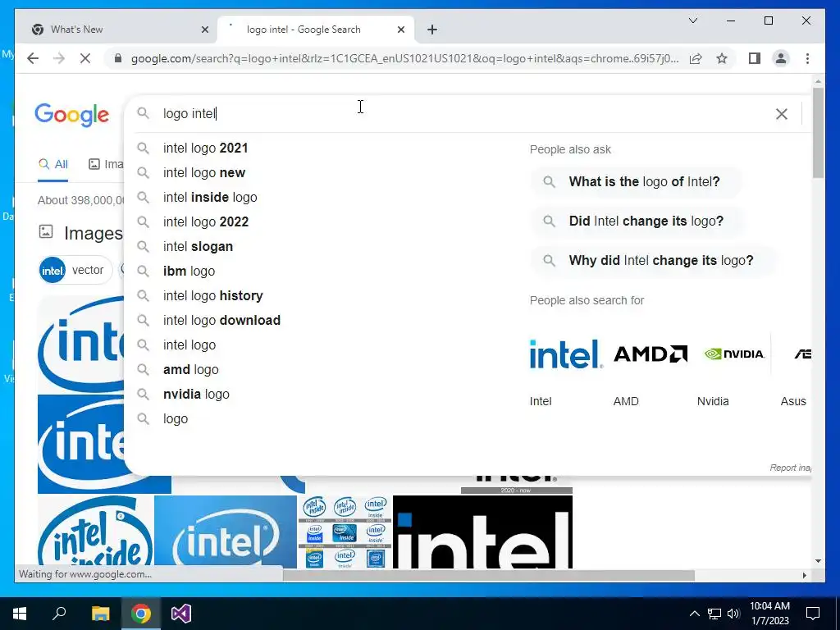Select the Intel logo in also search for
Screen dimensions: 840x630
pos(566,354)
